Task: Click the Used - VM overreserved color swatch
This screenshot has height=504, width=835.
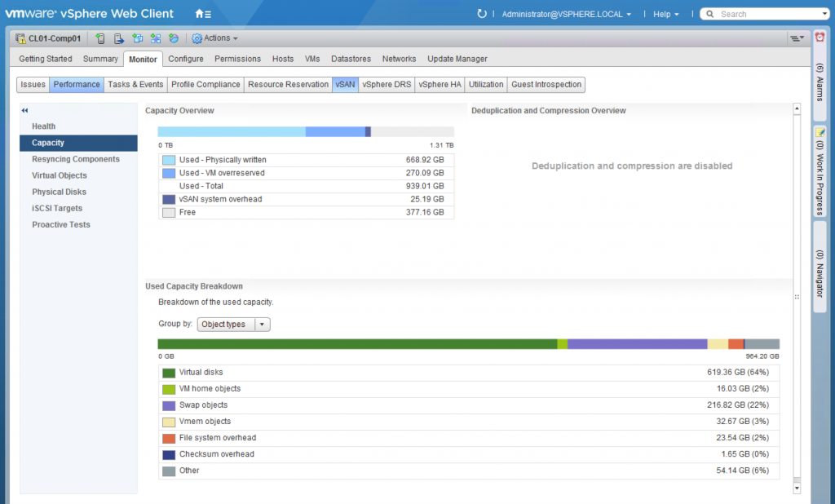Action: click(x=169, y=173)
